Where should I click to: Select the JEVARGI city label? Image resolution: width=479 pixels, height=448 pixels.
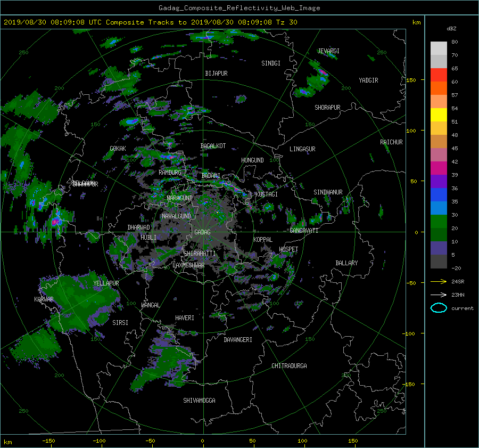pos(328,51)
